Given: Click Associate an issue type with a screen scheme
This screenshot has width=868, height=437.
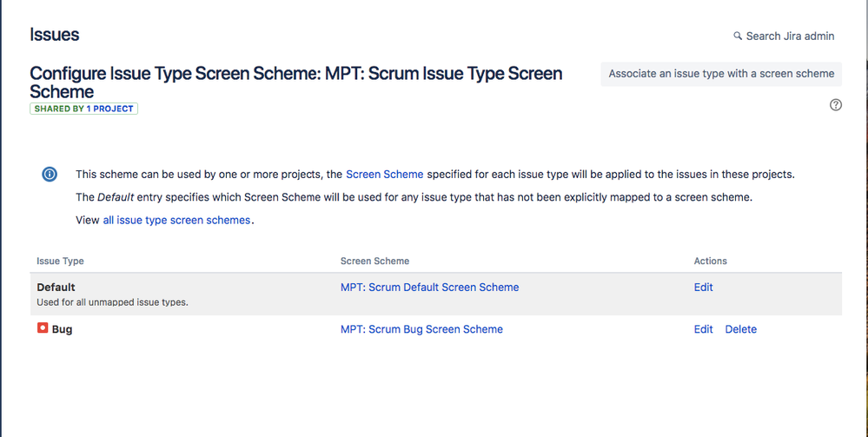Looking at the screenshot, I should point(721,74).
